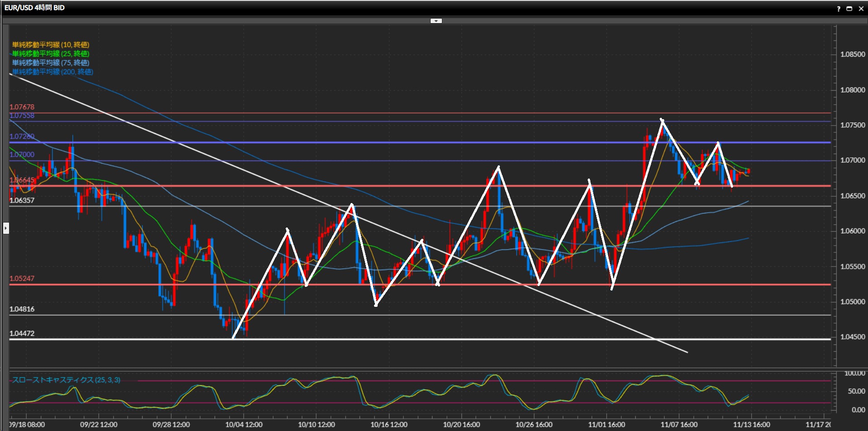Click the EUR/USD 4時間 BID title
Screen dimensions: 868x431
click(34, 8)
